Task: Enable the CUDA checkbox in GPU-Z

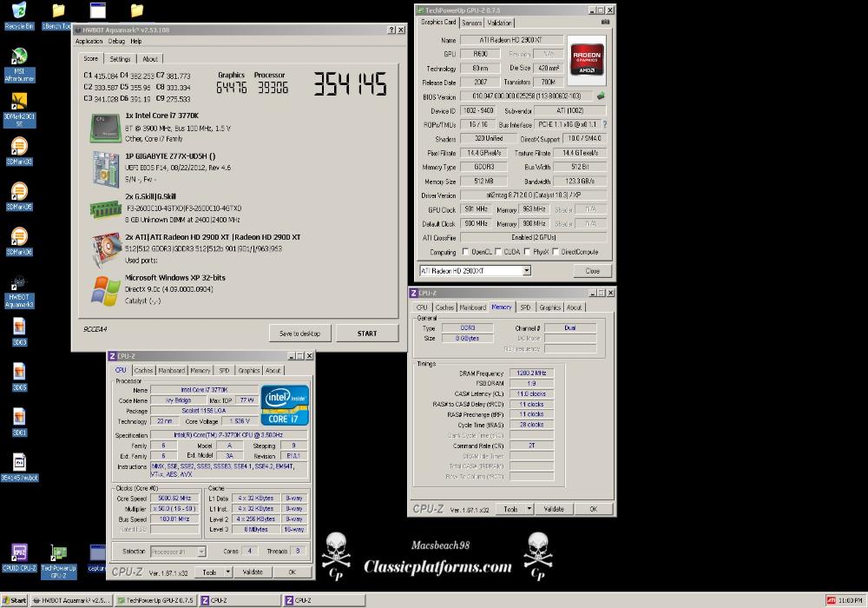Action: (x=498, y=251)
